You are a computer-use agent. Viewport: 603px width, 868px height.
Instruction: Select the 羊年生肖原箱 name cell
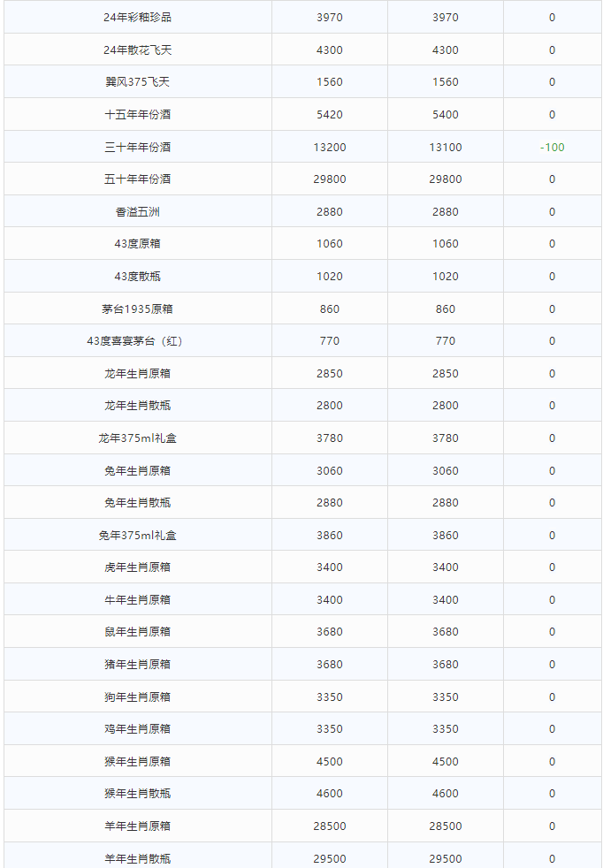tap(137, 826)
